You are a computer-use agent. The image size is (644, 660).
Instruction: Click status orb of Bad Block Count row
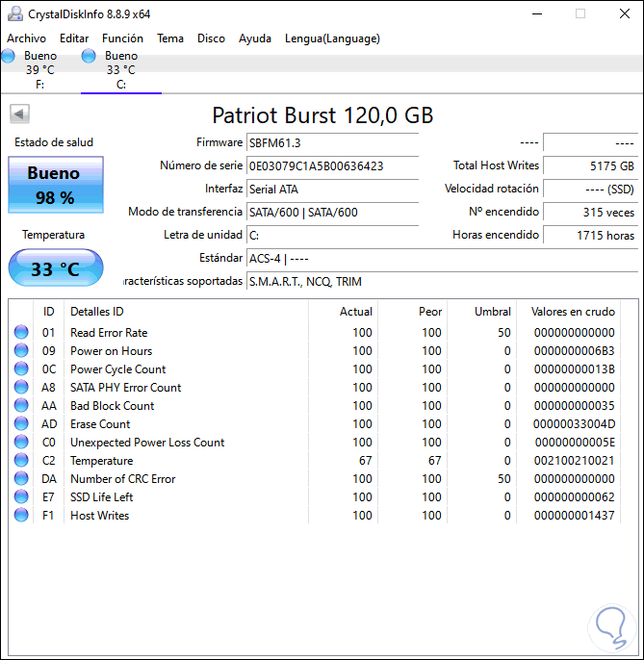(21, 405)
